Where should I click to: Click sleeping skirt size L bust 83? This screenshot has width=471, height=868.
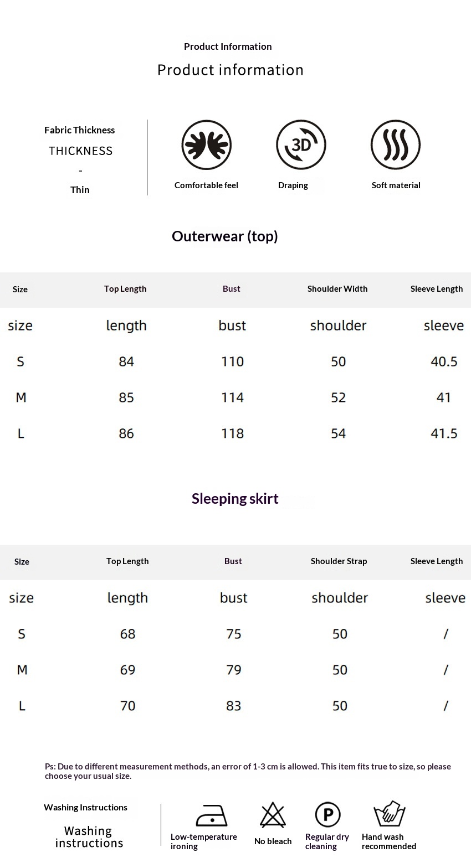233,706
